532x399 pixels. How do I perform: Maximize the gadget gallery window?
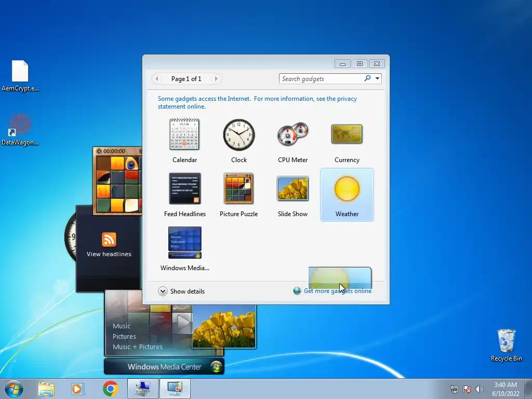pos(360,64)
